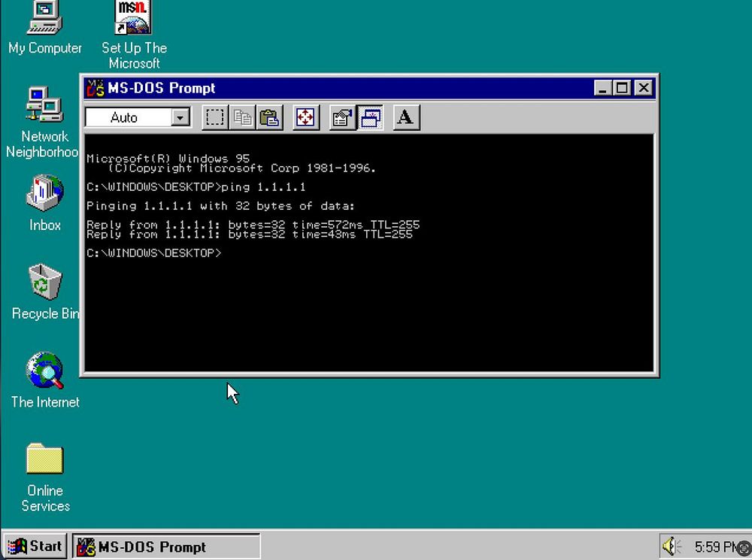Viewport: 752px width, 560px height.
Task: Click the Paste toolbar icon
Action: coord(269,117)
